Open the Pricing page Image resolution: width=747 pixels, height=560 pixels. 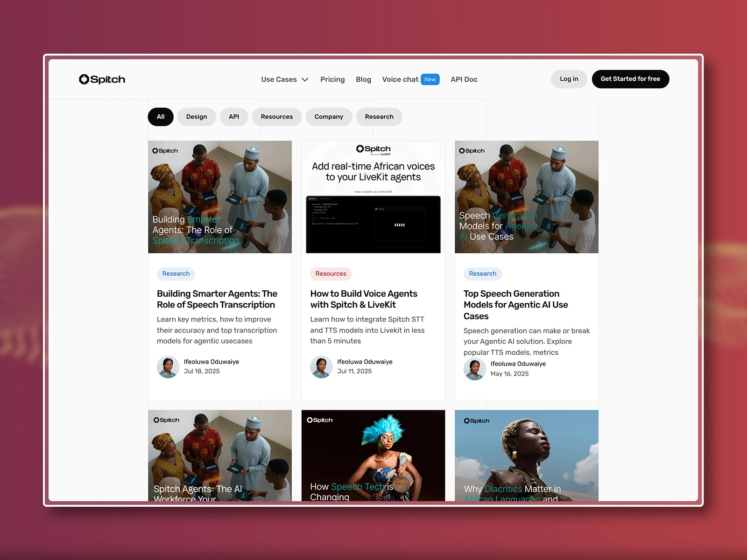point(332,79)
